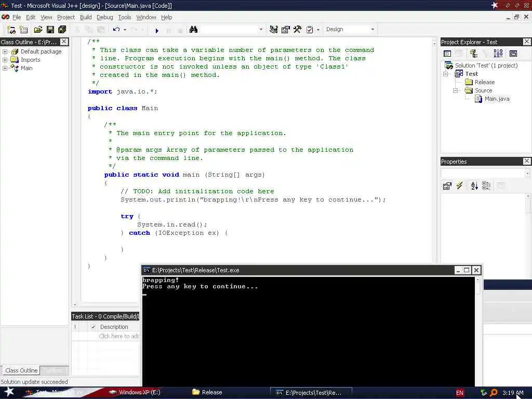Close the Properties panel
Viewport: 532px width, 399px height.
(527, 161)
